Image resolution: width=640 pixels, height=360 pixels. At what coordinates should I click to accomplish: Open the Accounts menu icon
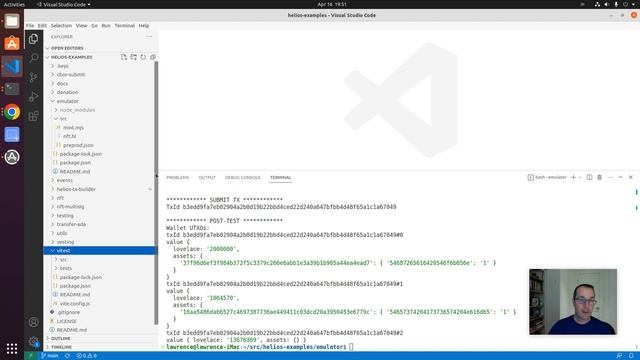(33, 322)
